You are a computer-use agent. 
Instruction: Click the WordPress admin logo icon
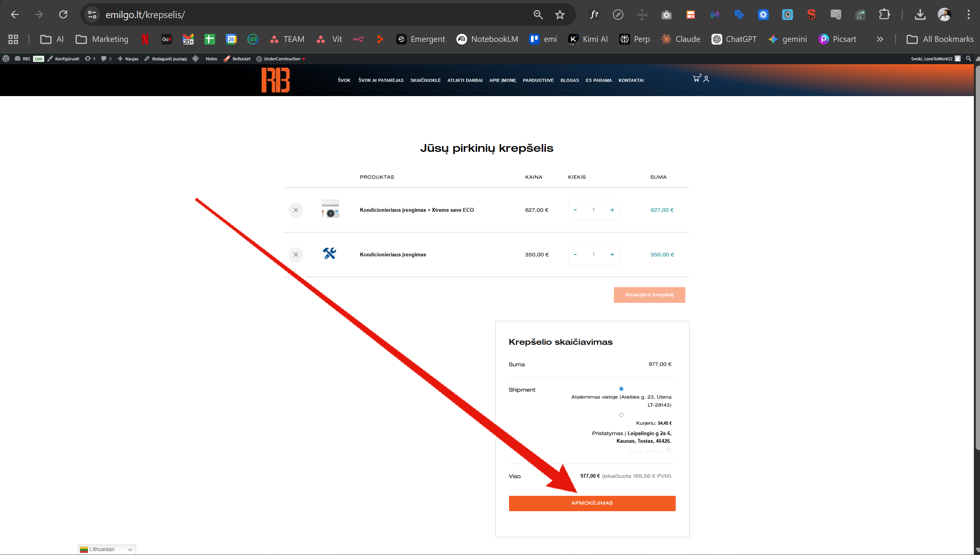pyautogui.click(x=6, y=58)
